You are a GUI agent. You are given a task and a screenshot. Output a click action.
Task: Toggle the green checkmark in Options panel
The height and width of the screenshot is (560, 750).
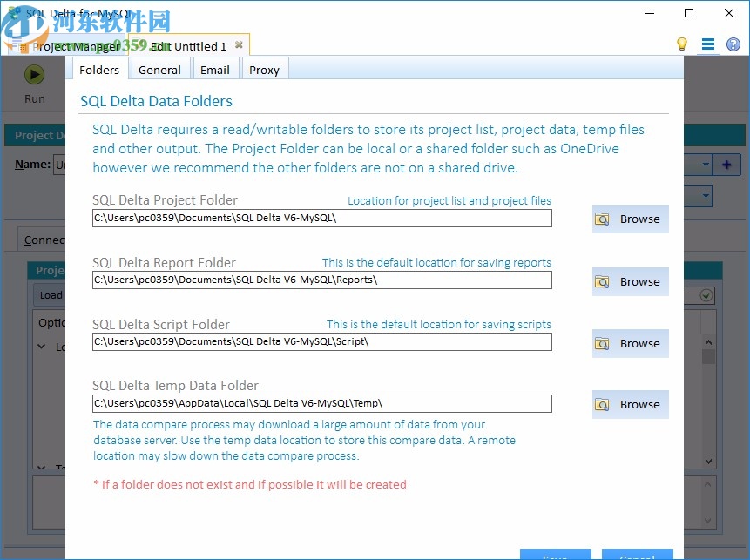[706, 295]
